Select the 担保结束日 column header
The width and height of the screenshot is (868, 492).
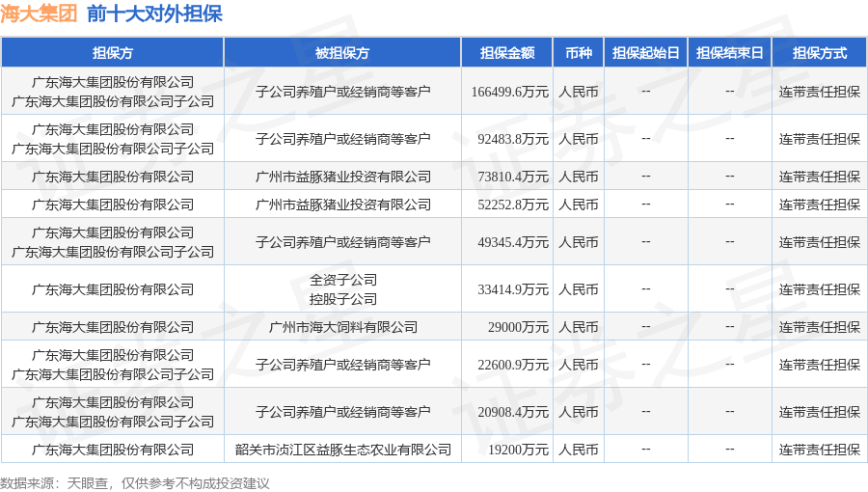[730, 52]
